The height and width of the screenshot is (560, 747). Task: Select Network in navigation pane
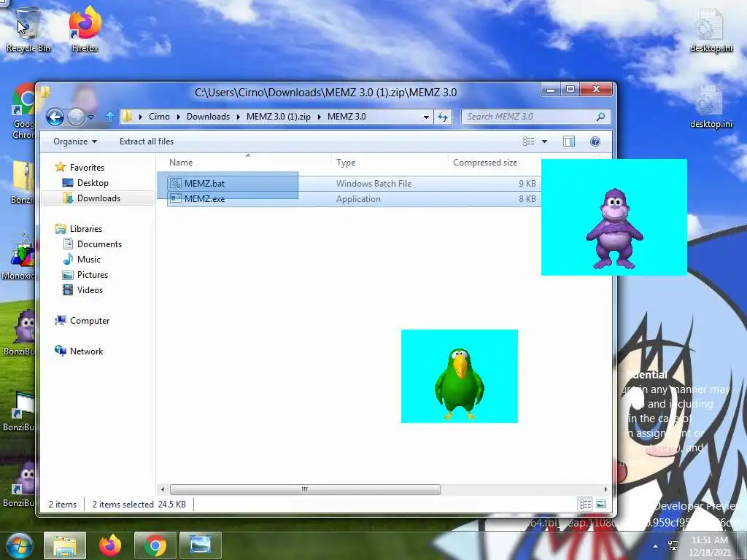(86, 351)
